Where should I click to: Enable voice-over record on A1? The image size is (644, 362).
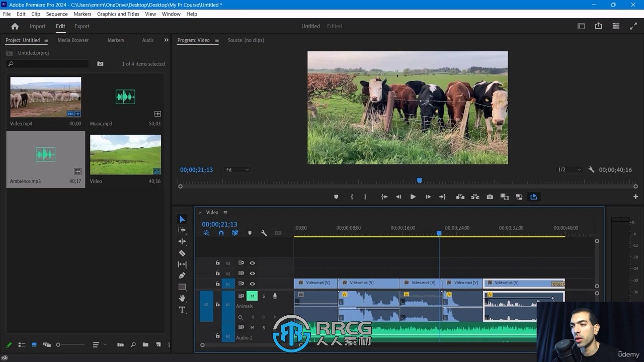tap(275, 296)
